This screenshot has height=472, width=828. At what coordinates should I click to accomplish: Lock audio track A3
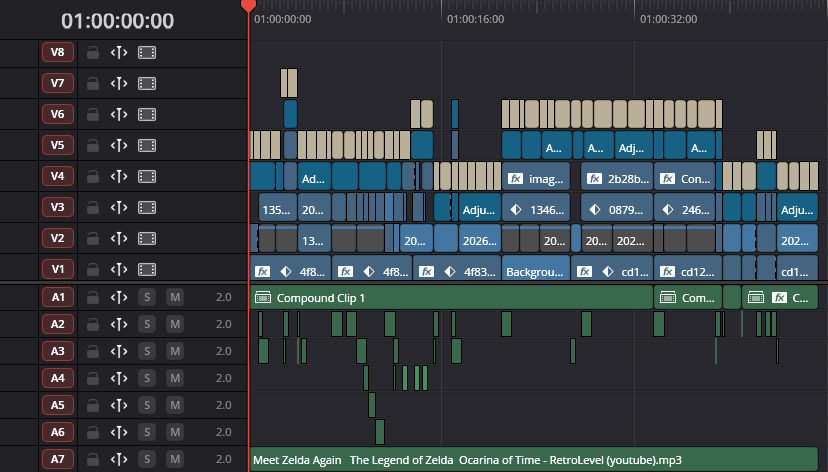(93, 352)
